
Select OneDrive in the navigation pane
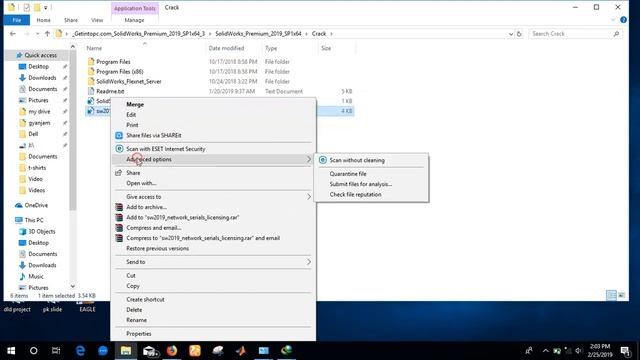[x=36, y=205]
